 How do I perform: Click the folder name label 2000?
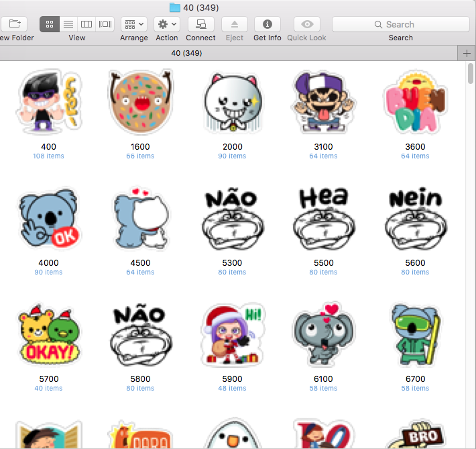pyautogui.click(x=233, y=147)
